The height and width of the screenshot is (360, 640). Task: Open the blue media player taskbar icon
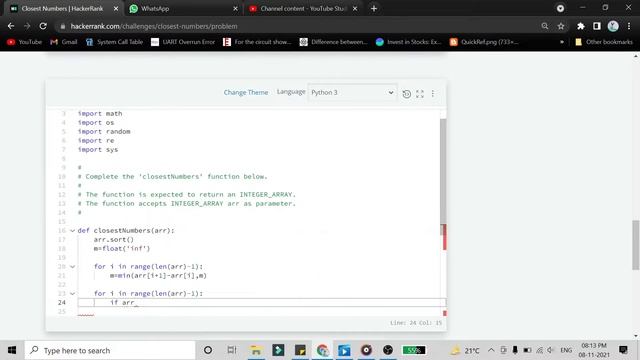344,350
